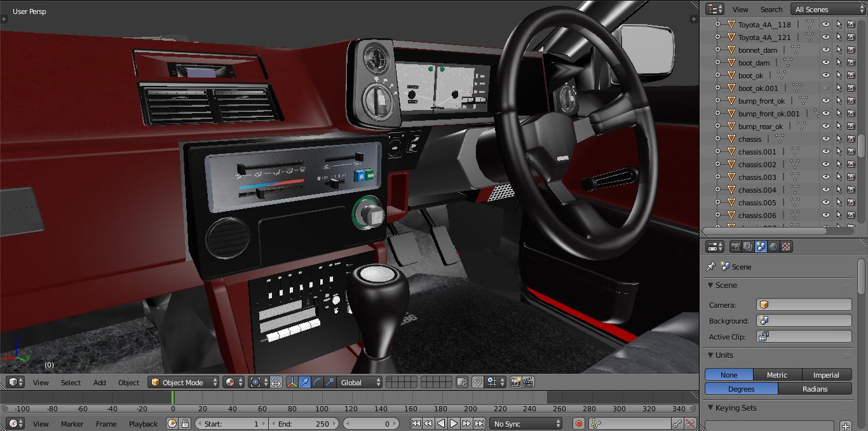
Task: Click the render toggle for chassis.003
Action: [851, 177]
